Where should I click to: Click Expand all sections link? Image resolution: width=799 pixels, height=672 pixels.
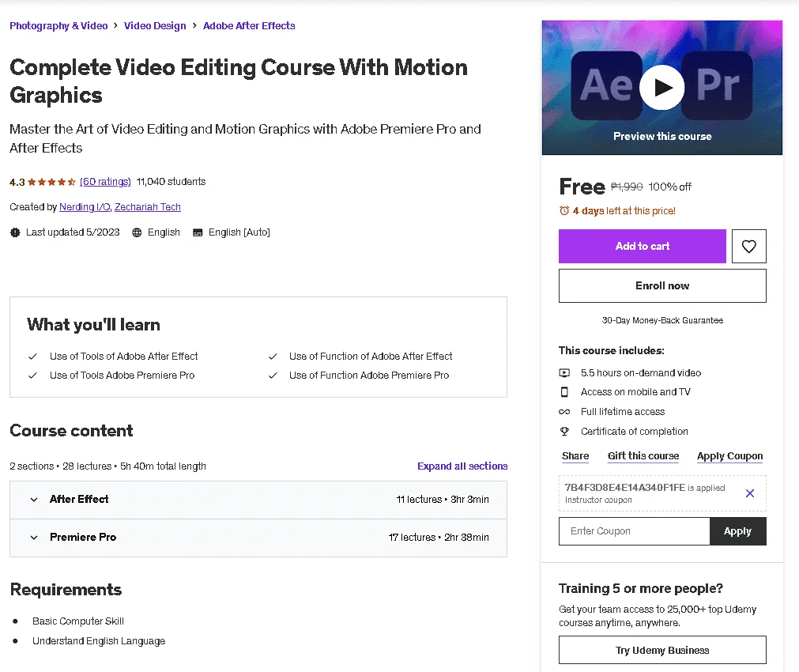[462, 466]
